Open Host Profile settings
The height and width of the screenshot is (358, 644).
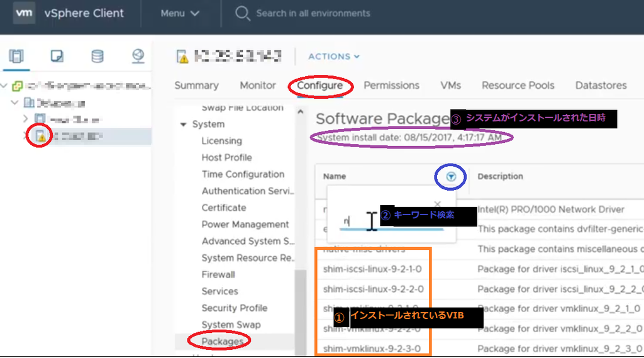click(x=226, y=157)
